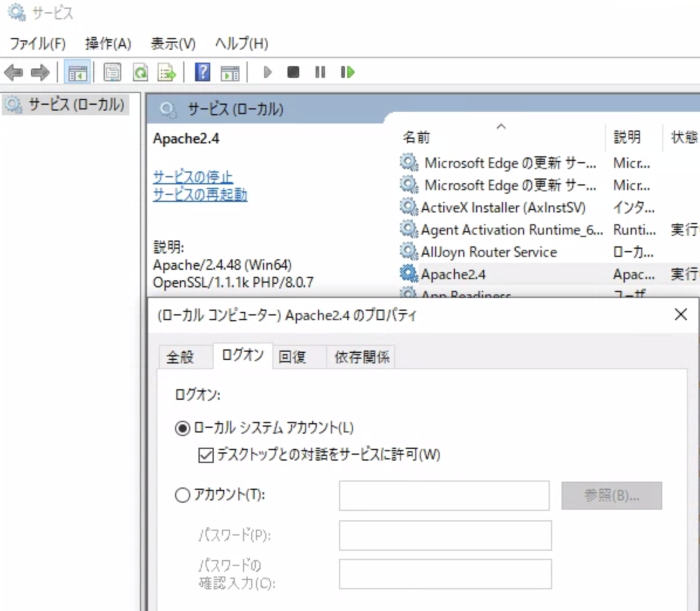Image resolution: width=700 pixels, height=611 pixels.
Task: Click the パスワードの確認入力 field
Action: pos(445,574)
